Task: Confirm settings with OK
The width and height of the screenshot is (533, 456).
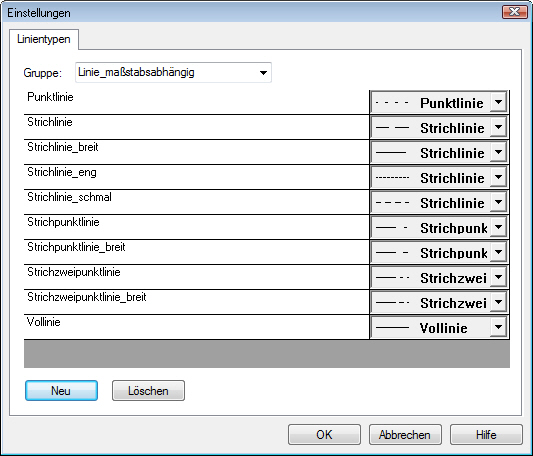Action: point(324,434)
